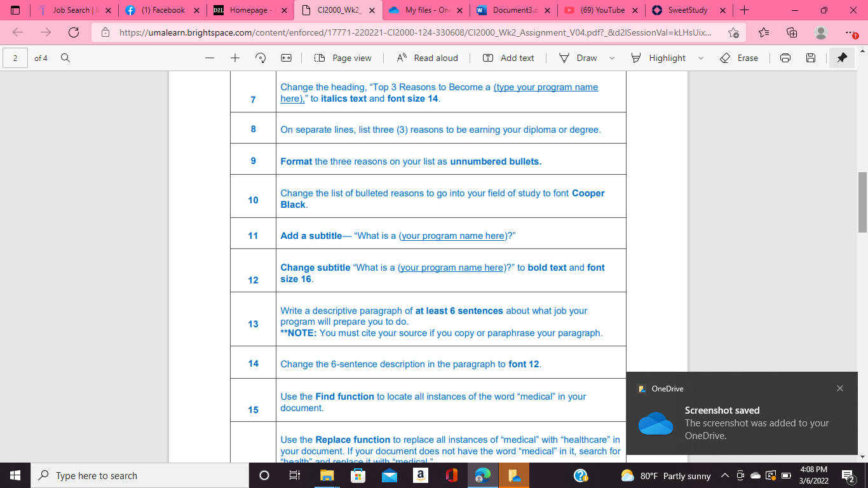Viewport: 868px width, 488px height.
Task: Switch to the My files OneDrive tab
Action: (426, 10)
